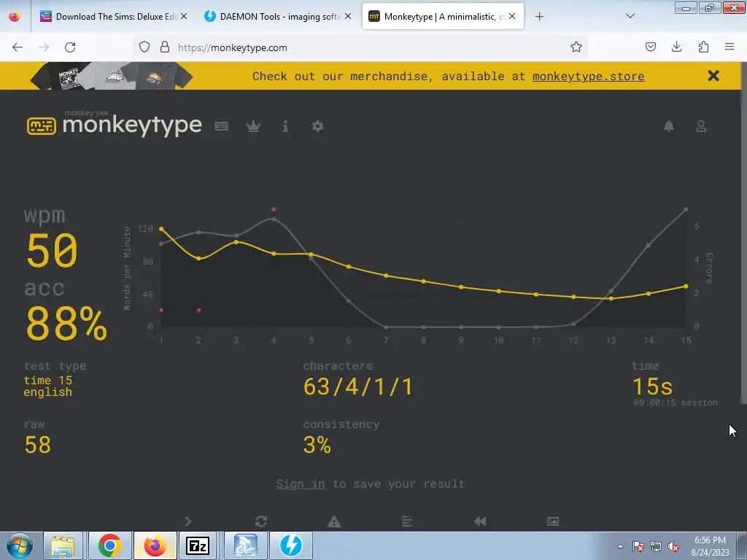View site security lock info
This screenshot has height=560, width=747.
coord(165,47)
